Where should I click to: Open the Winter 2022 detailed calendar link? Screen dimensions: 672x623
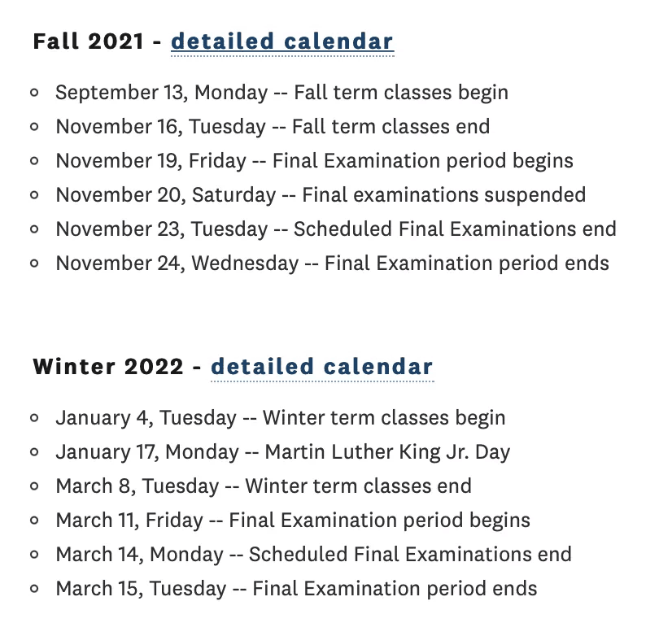tap(321, 367)
